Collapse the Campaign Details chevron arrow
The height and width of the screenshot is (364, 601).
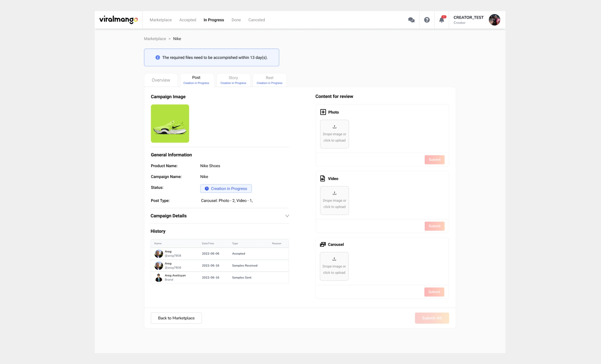(287, 216)
